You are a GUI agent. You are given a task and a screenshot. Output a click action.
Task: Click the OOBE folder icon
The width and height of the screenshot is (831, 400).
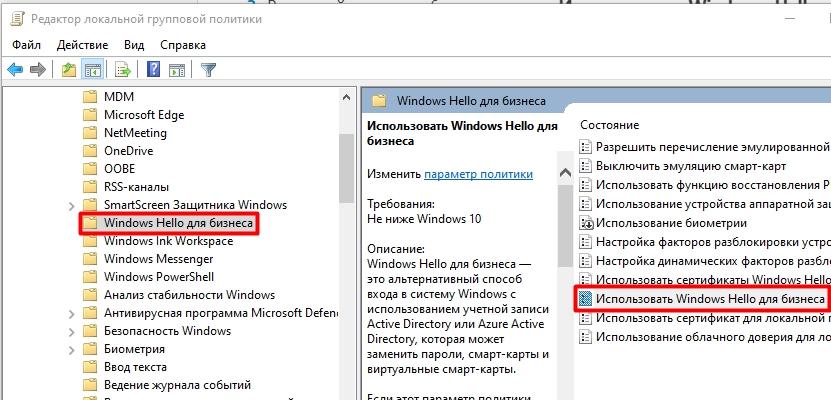tap(91, 169)
